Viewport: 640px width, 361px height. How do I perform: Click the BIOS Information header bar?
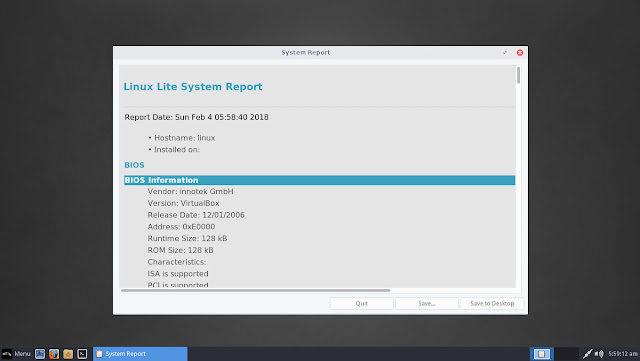click(x=319, y=180)
